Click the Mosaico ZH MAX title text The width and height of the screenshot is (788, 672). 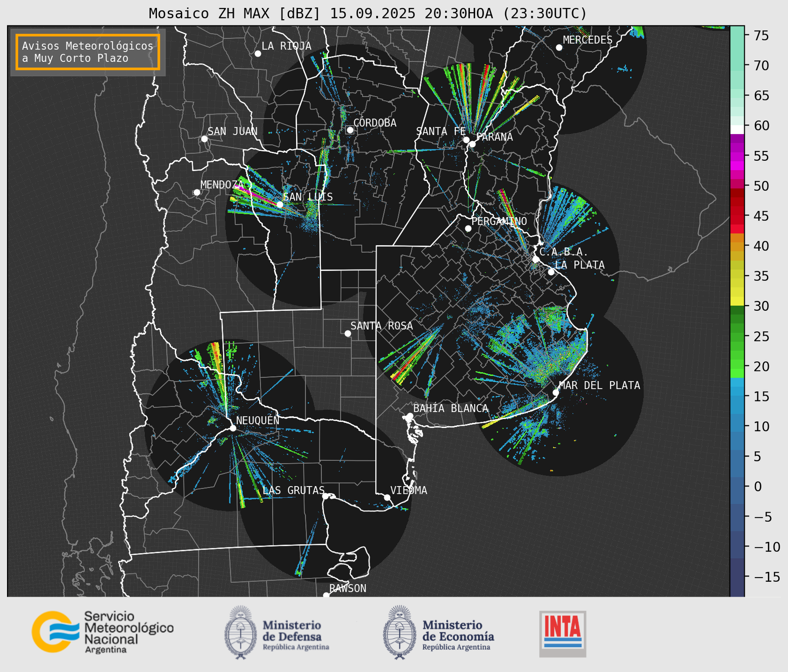pos(367,14)
